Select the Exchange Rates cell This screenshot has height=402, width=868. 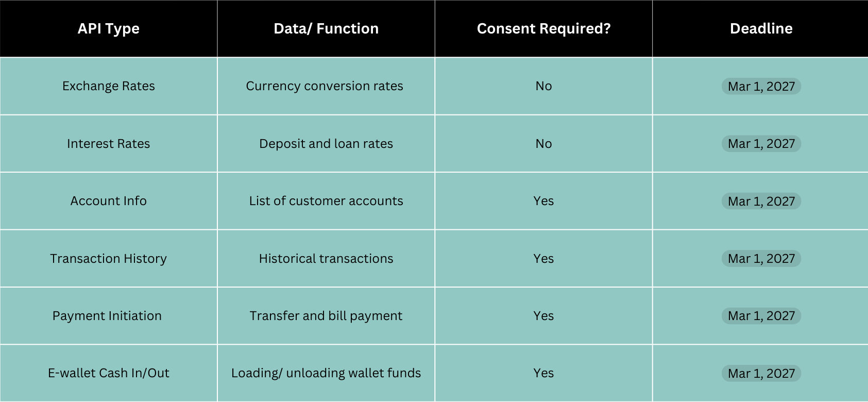pyautogui.click(x=109, y=86)
